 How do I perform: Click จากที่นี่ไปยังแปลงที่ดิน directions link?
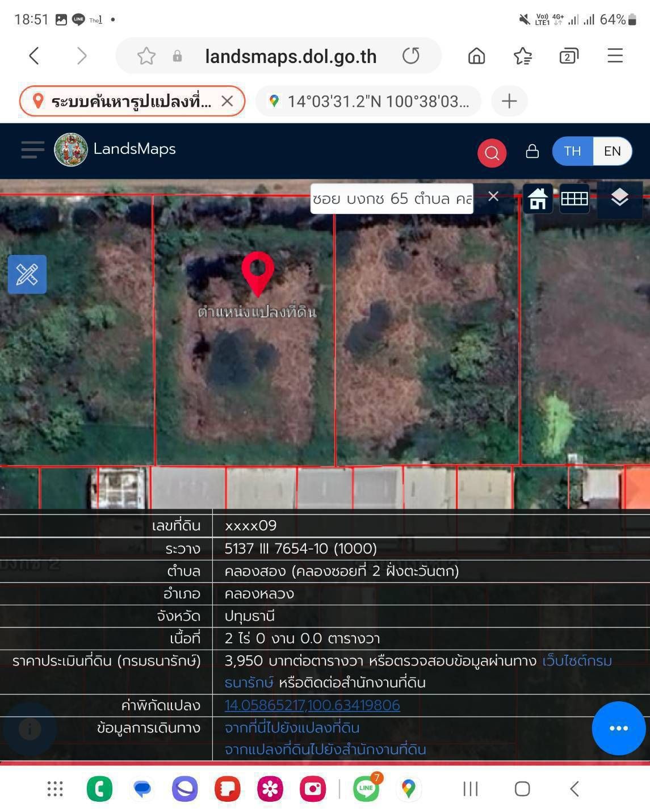[292, 727]
